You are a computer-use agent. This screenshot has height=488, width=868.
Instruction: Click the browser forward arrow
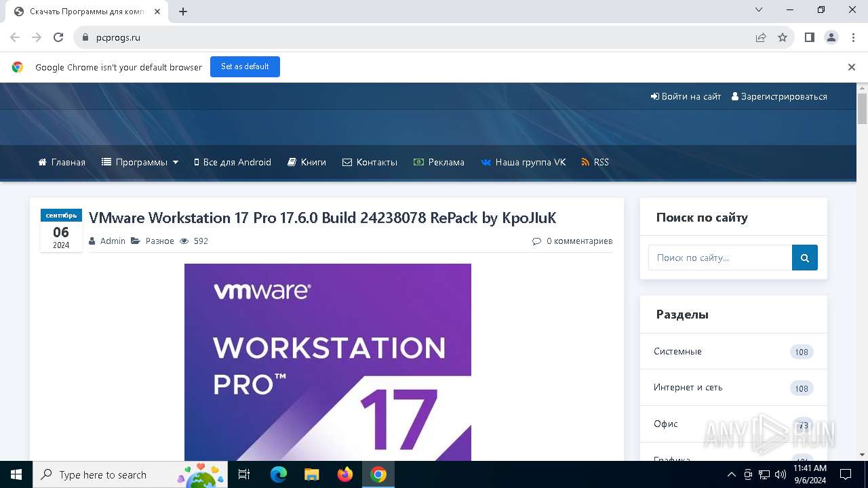[37, 38]
